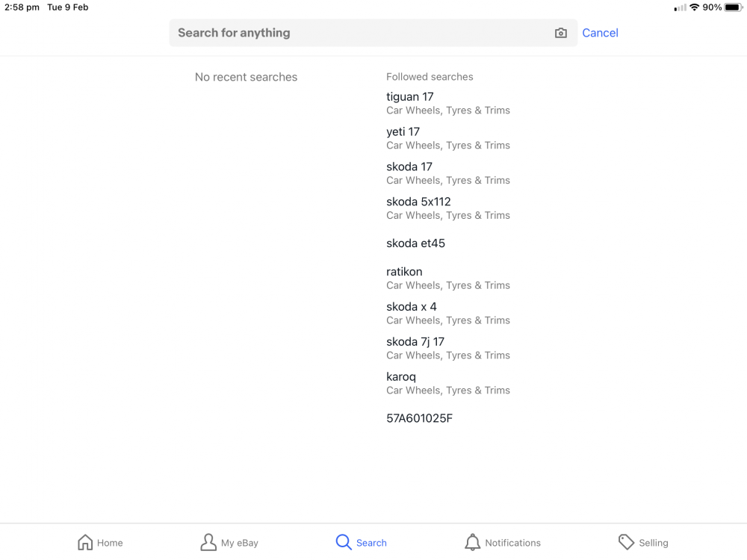Select the 57A601025F followed search

click(420, 418)
